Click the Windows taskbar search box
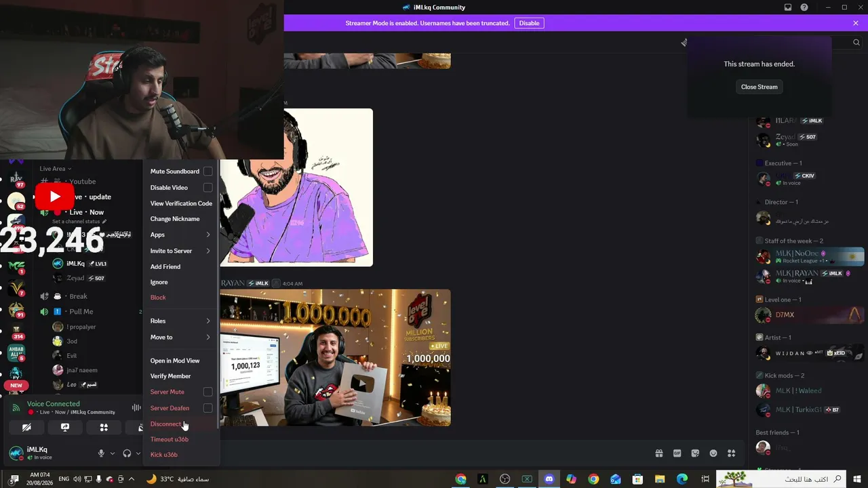Image resolution: width=868 pixels, height=488 pixels. tap(782, 479)
